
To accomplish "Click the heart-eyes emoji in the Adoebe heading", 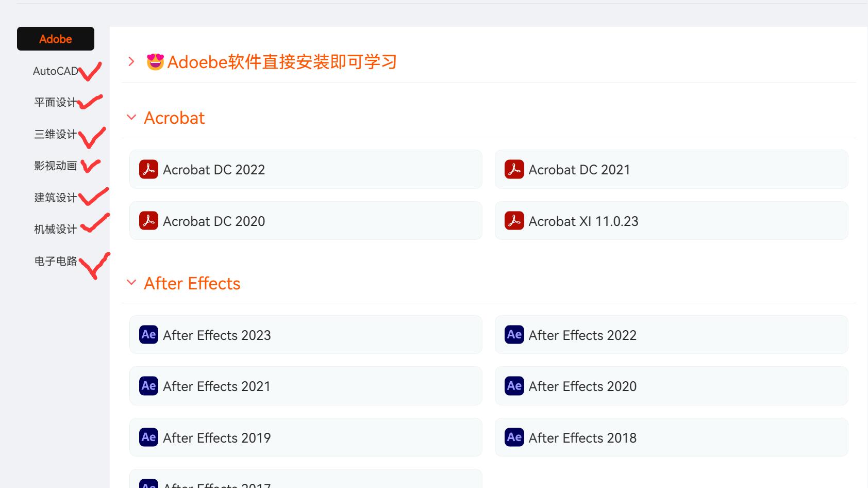I will click(155, 62).
